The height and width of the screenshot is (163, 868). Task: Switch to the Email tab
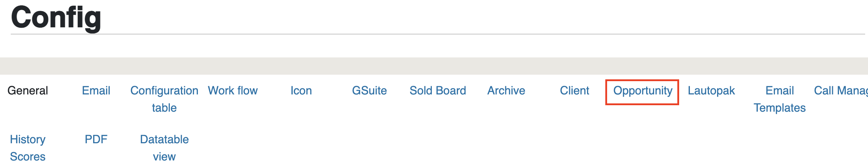coord(96,90)
